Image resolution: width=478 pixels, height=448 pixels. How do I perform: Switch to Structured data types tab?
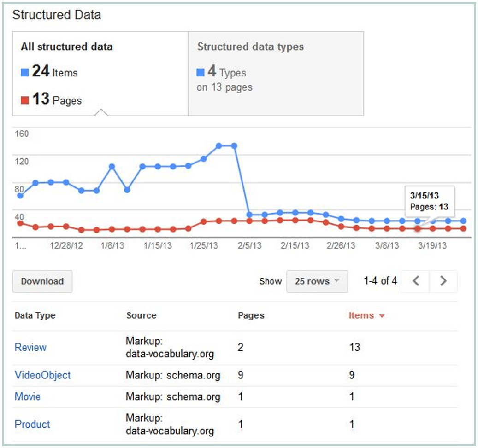pyautogui.click(x=276, y=73)
